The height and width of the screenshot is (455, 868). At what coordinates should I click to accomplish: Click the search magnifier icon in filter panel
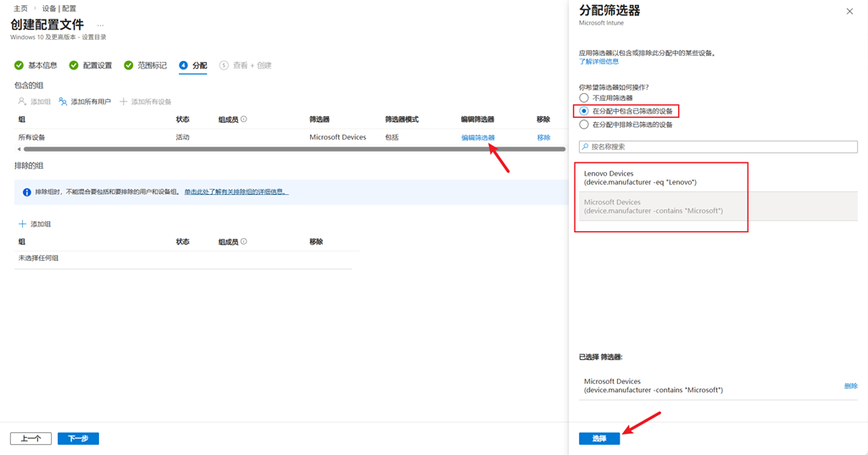(x=585, y=147)
